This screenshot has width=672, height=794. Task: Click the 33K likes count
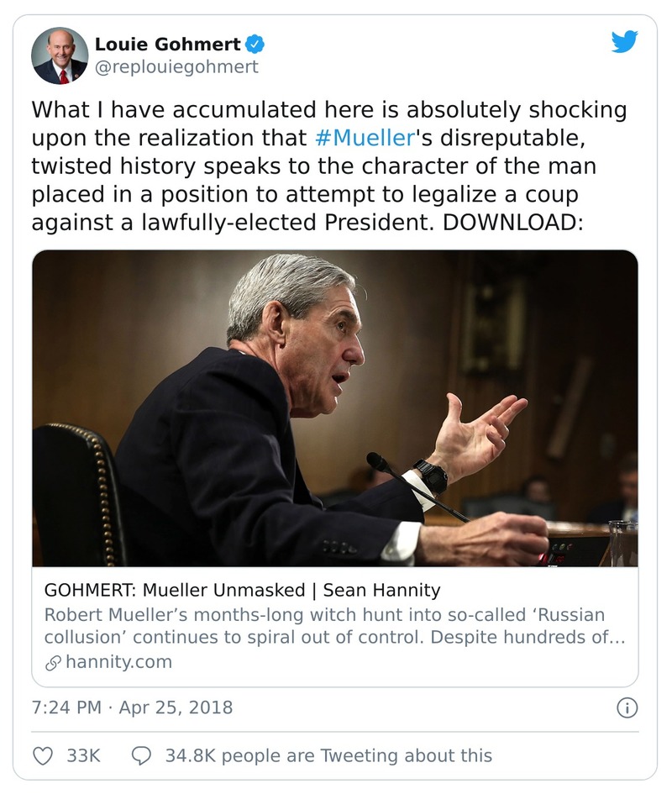click(x=83, y=755)
